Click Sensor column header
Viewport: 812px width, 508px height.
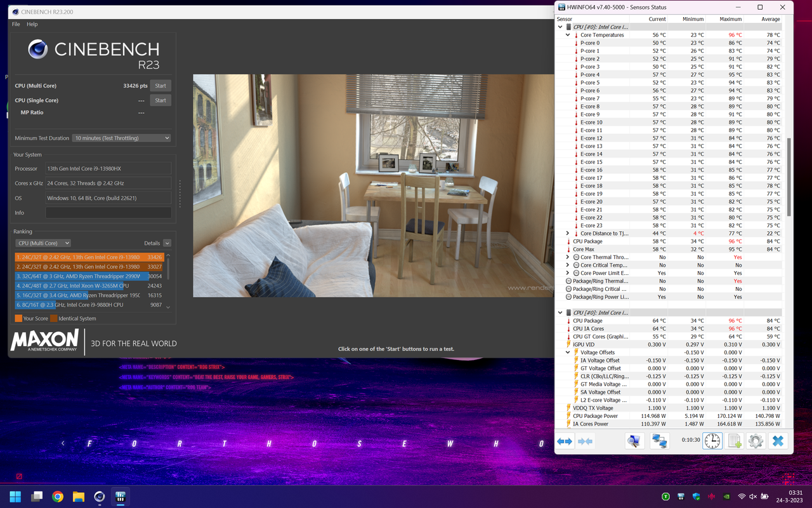coord(564,19)
